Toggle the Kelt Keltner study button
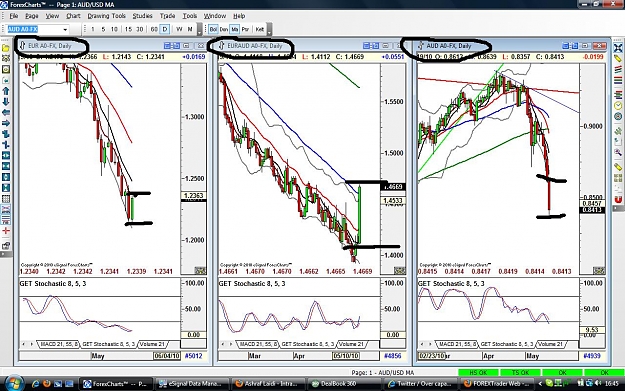The height and width of the screenshot is (391, 625). point(259,29)
